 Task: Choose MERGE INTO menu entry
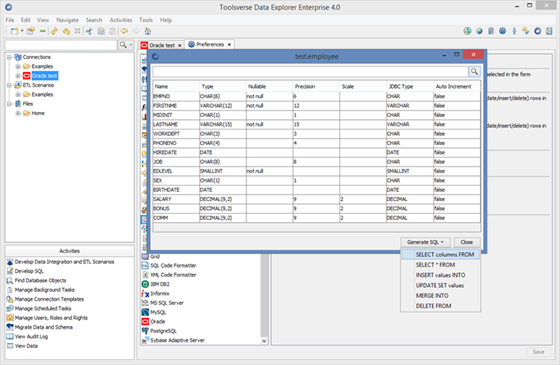[x=440, y=296]
